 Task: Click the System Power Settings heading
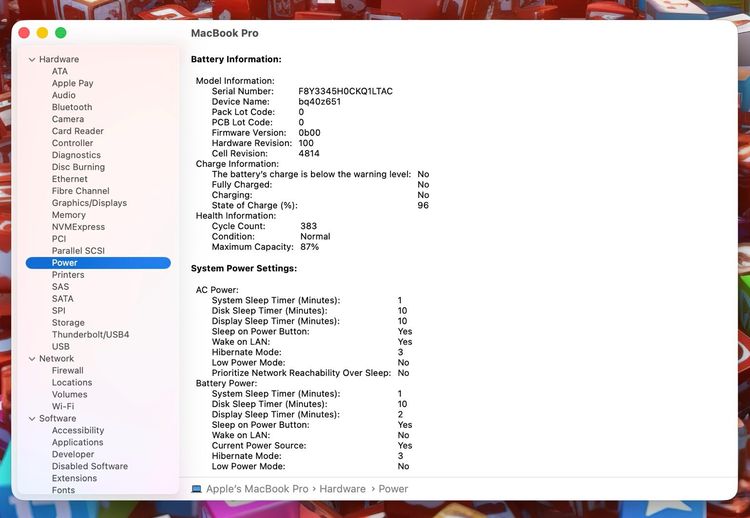click(244, 268)
